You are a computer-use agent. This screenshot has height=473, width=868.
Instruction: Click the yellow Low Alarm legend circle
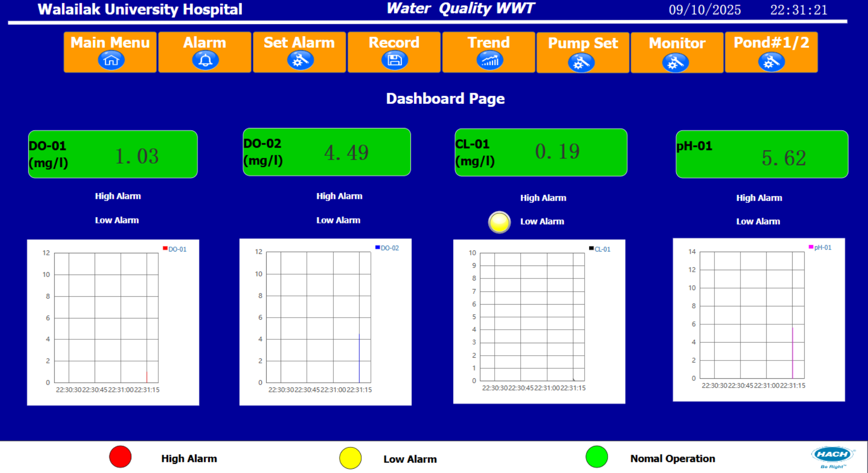pos(350,458)
